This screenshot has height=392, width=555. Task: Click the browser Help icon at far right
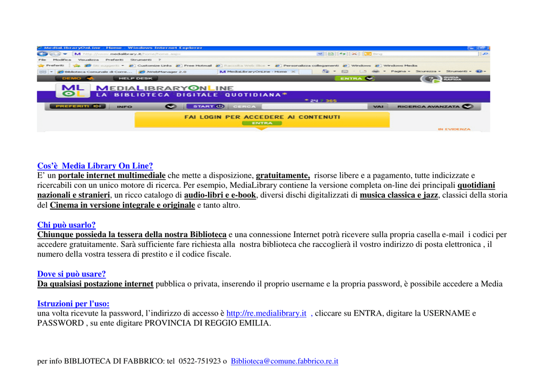coord(479,71)
